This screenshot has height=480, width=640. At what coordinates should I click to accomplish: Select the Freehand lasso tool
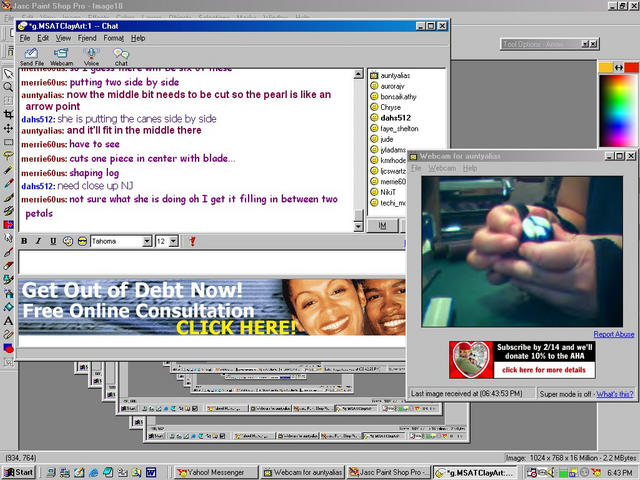coord(8,156)
